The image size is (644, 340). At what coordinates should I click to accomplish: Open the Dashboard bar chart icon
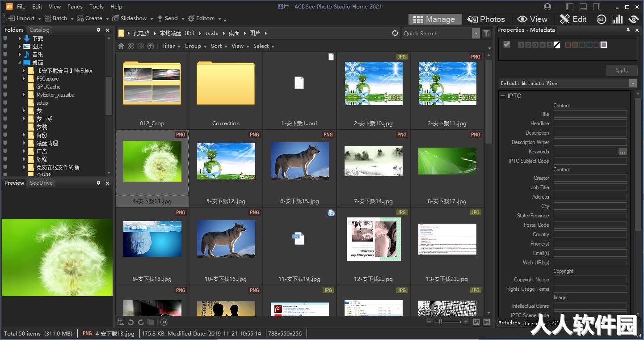point(618,19)
